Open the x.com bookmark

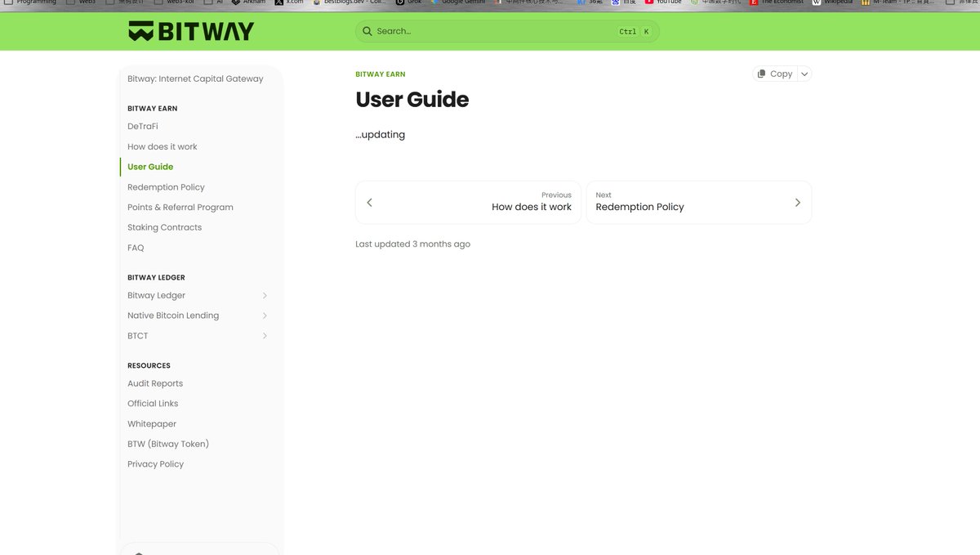(x=290, y=2)
